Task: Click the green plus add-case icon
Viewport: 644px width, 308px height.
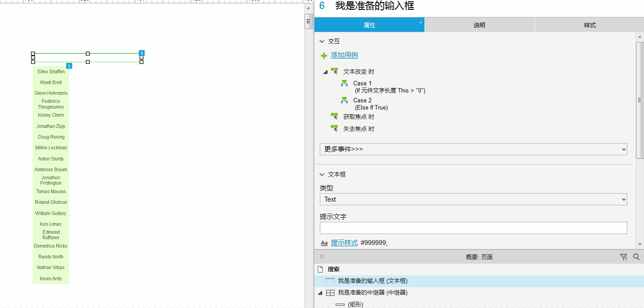Action: tap(324, 56)
